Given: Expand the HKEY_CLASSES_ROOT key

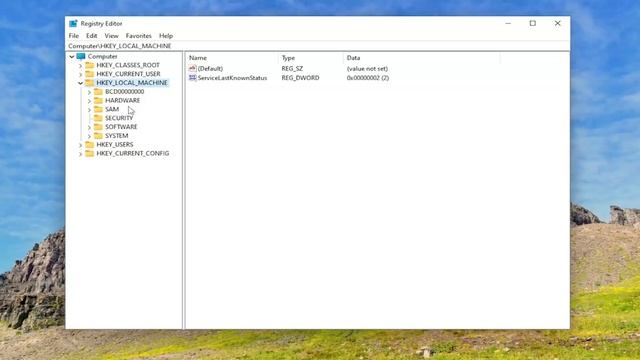Looking at the screenshot, I should pyautogui.click(x=80, y=65).
